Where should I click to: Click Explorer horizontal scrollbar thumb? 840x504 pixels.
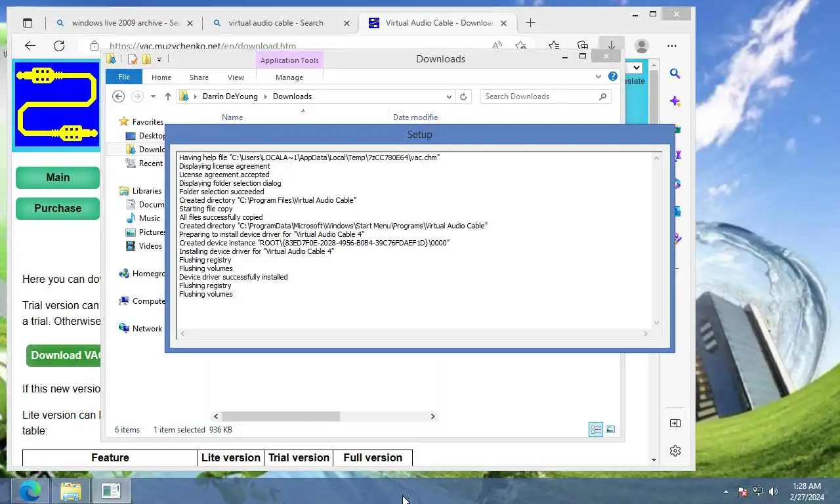(x=280, y=416)
